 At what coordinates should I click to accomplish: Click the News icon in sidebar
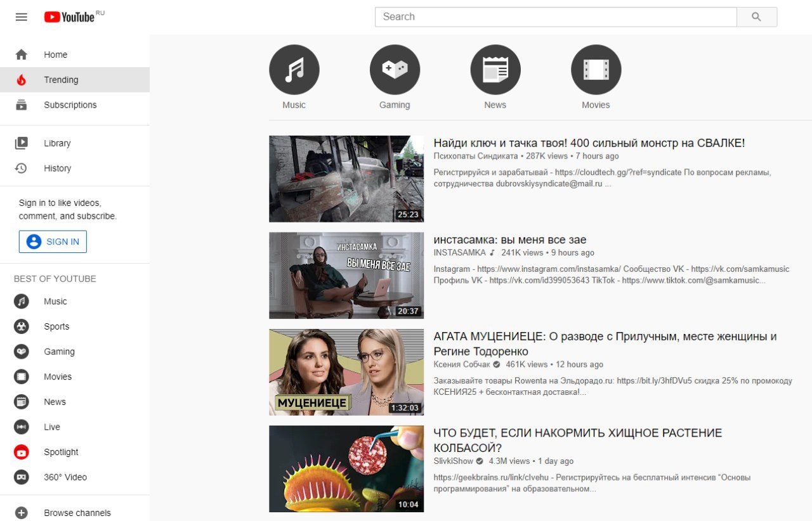[x=22, y=402]
